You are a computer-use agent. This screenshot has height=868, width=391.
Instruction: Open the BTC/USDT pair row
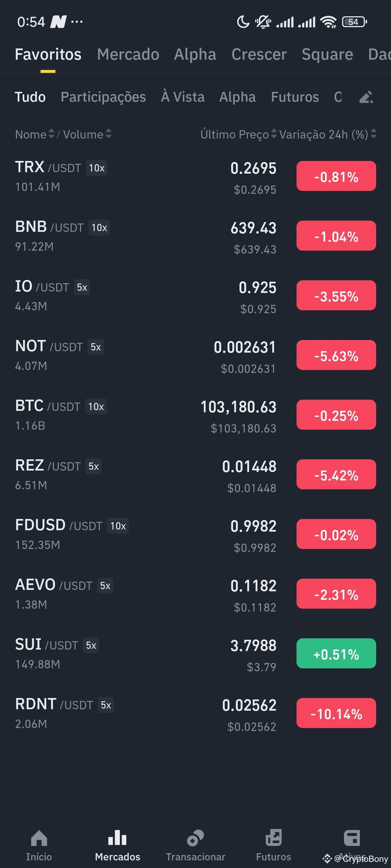(x=195, y=415)
